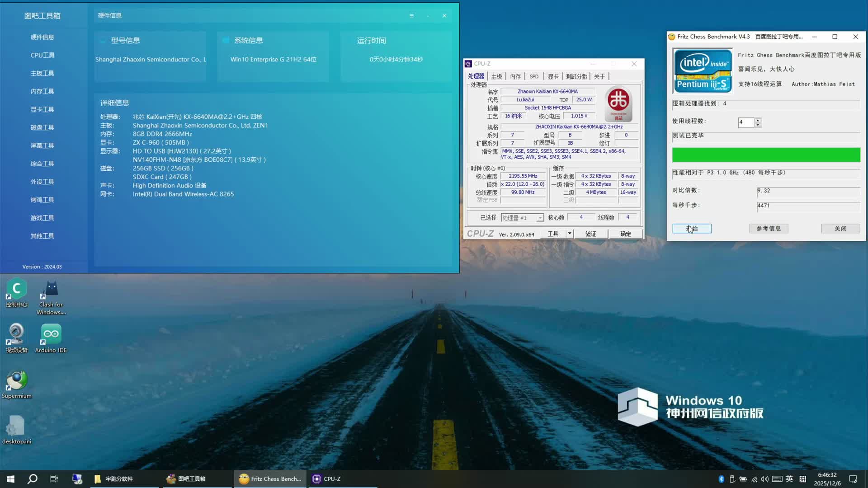The image size is (868, 488).
Task: Click the taskbar Search icon
Action: point(32,479)
